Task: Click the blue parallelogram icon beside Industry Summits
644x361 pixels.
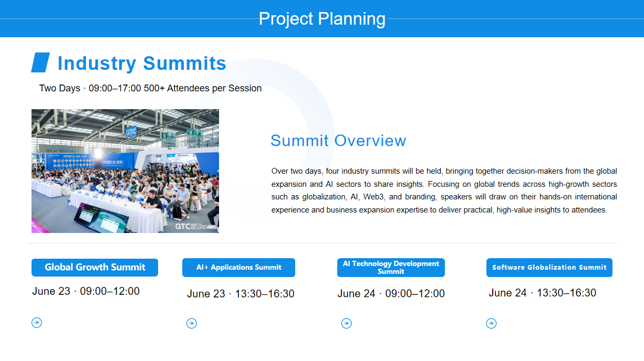Action: click(40, 62)
